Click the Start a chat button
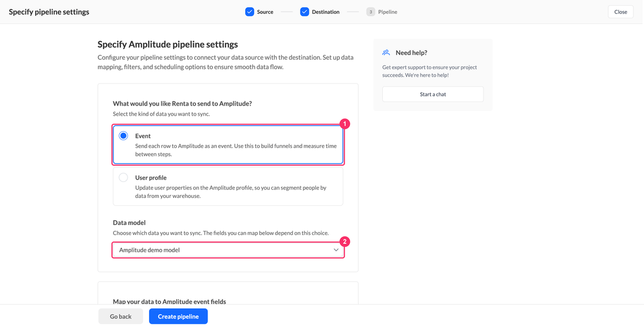This screenshot has width=644, height=328. click(433, 94)
